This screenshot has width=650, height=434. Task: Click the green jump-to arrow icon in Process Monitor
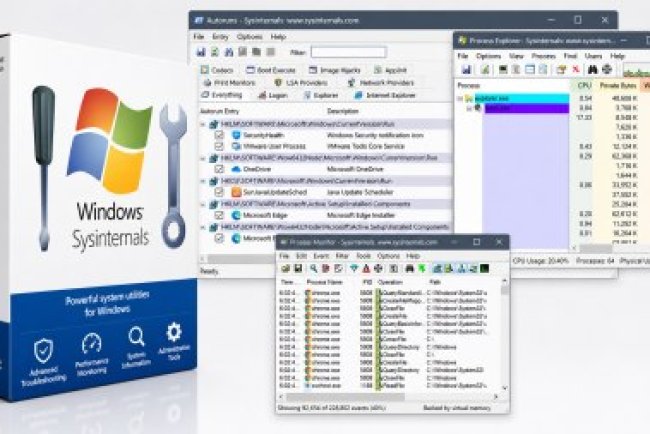point(422,269)
